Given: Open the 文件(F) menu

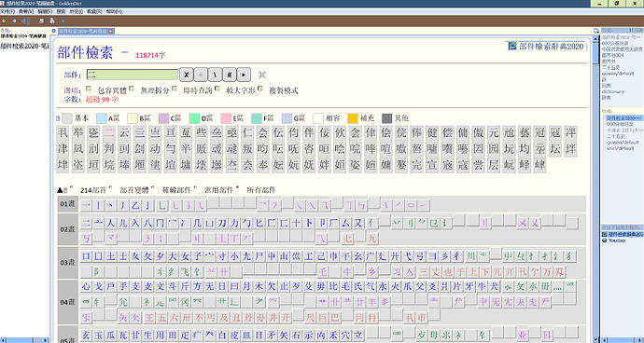Looking at the screenshot, I should click(7, 11).
